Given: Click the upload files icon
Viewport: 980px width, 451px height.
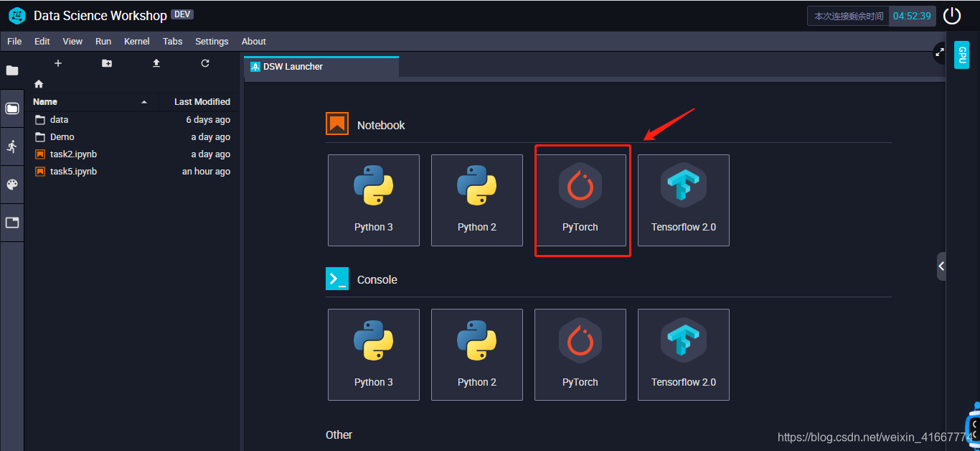Looking at the screenshot, I should [x=156, y=63].
